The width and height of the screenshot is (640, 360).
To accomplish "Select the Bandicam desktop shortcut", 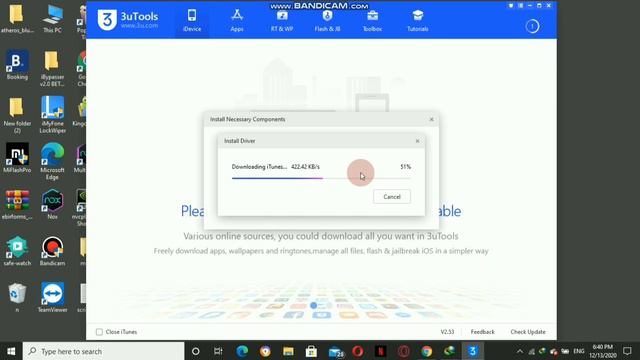I will pos(52,251).
